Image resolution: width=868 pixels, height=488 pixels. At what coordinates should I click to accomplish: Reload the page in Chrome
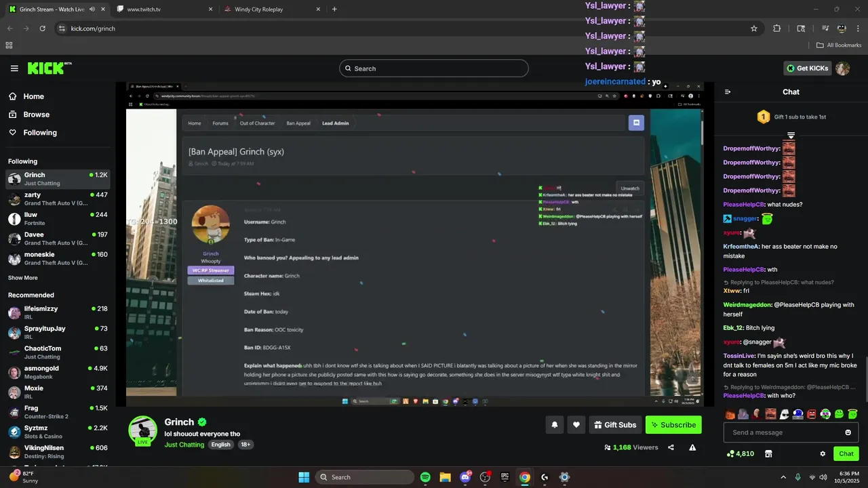(43, 28)
